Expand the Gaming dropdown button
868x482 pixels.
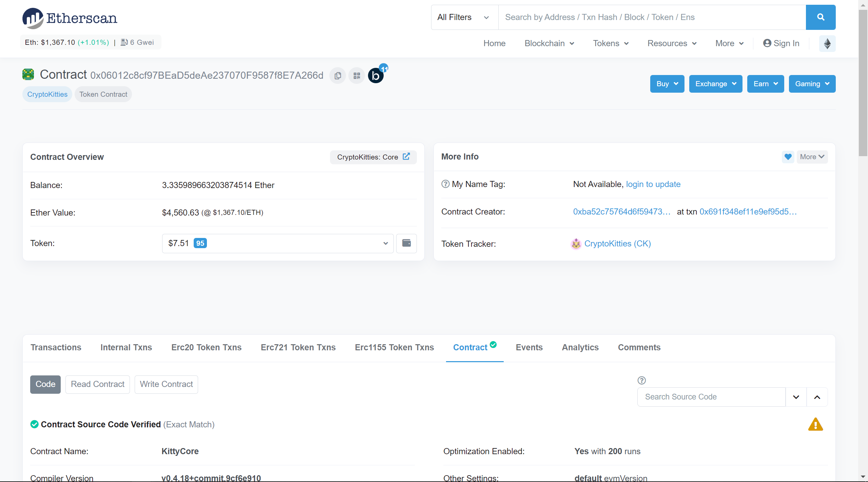pyautogui.click(x=812, y=84)
